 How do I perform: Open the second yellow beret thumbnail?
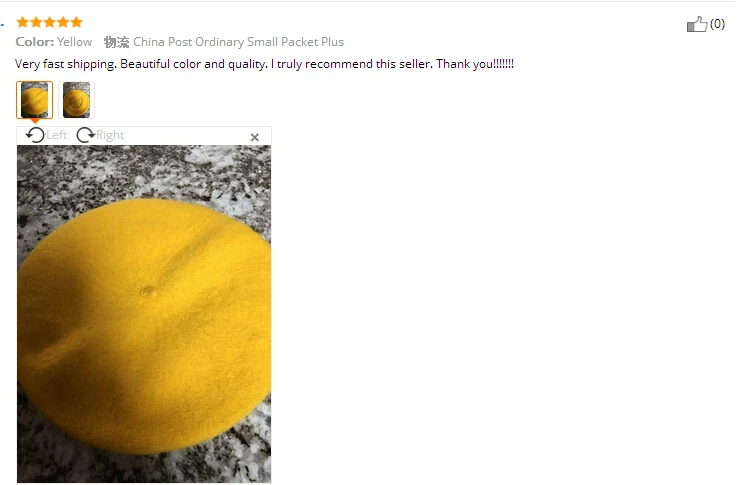coord(76,100)
